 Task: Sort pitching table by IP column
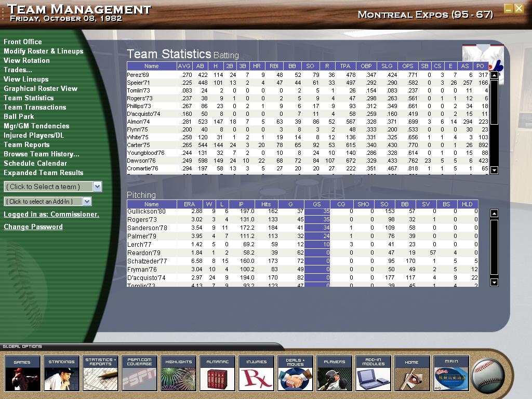[x=241, y=204]
